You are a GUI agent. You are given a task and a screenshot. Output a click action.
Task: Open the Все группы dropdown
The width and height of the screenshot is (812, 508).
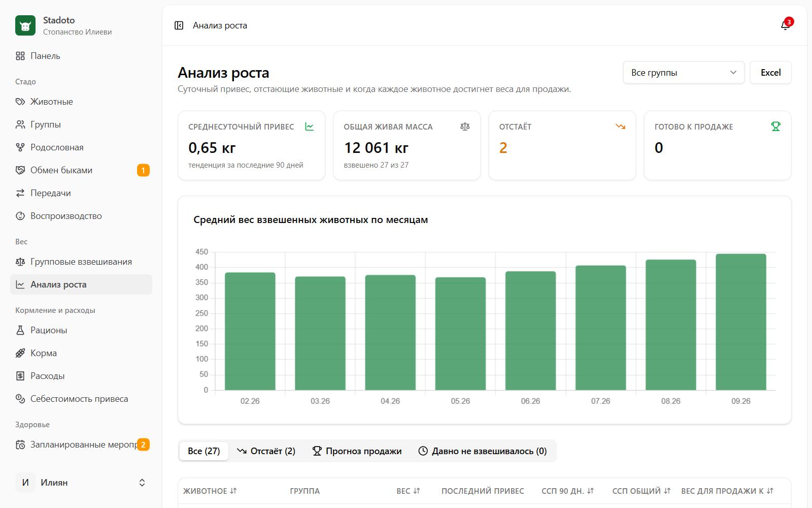click(684, 73)
